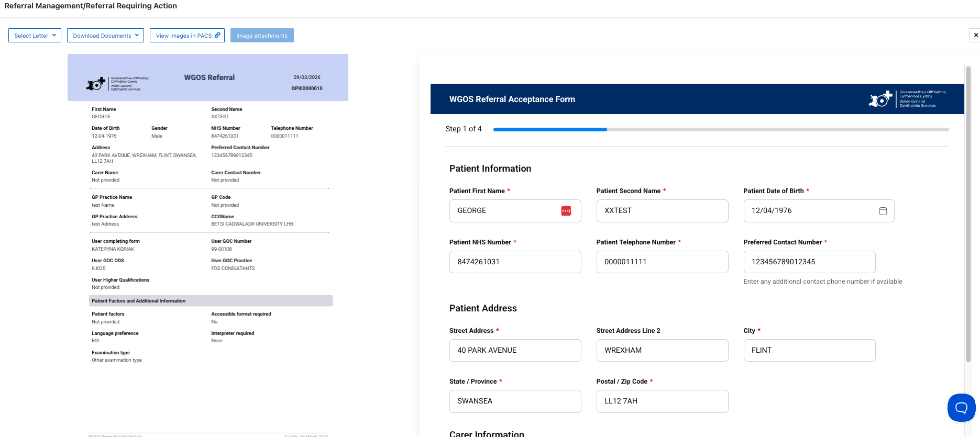This screenshot has width=980, height=437.
Task: Close the referral panel with the X
Action: point(975,35)
